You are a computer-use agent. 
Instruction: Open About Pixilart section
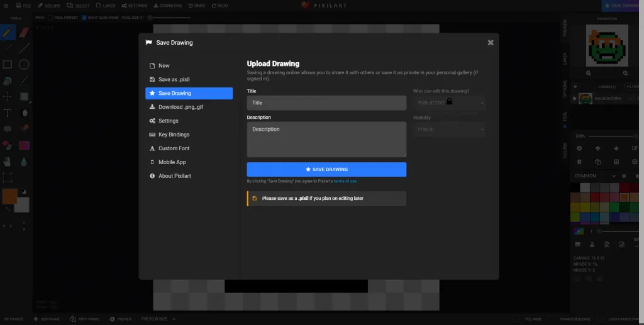(x=189, y=176)
